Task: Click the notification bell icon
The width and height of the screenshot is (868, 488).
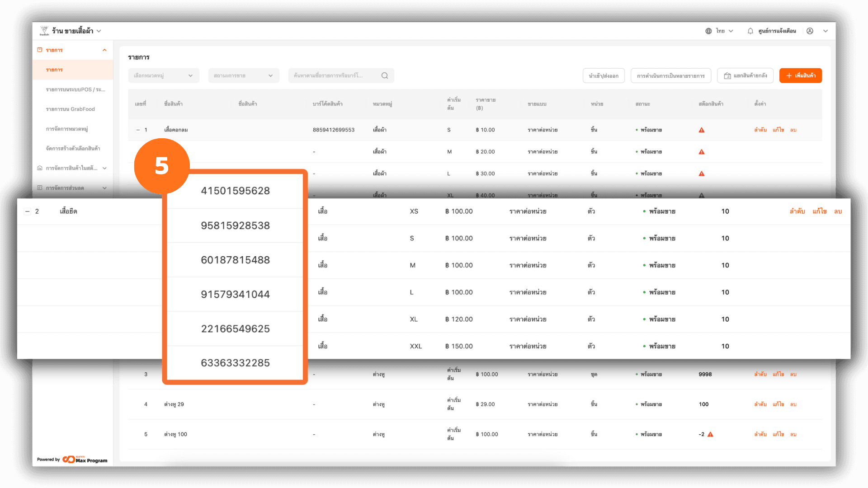Action: (750, 31)
